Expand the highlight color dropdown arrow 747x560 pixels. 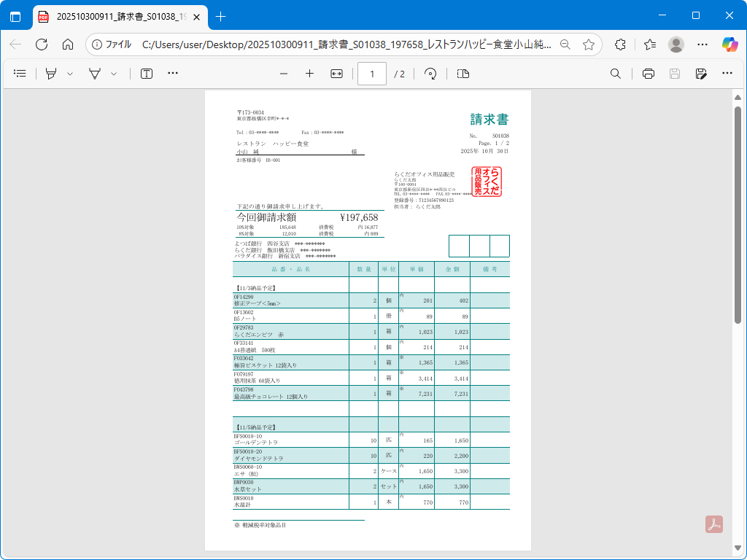click(x=70, y=74)
